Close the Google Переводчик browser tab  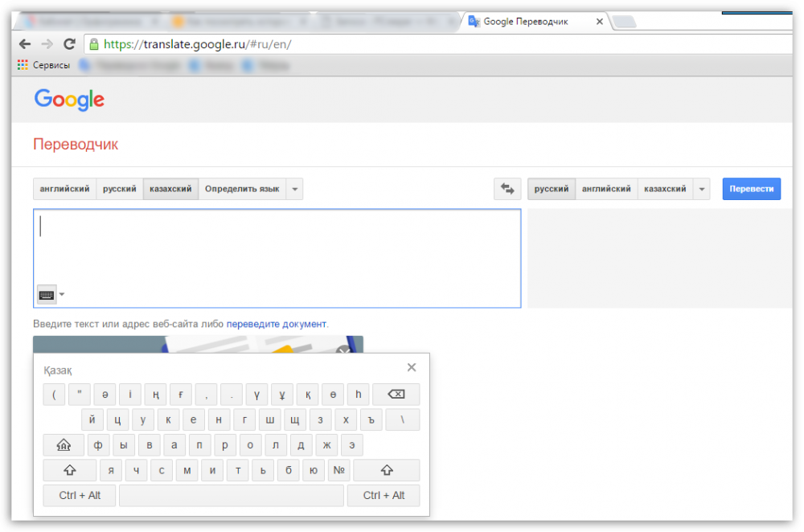tap(600, 22)
